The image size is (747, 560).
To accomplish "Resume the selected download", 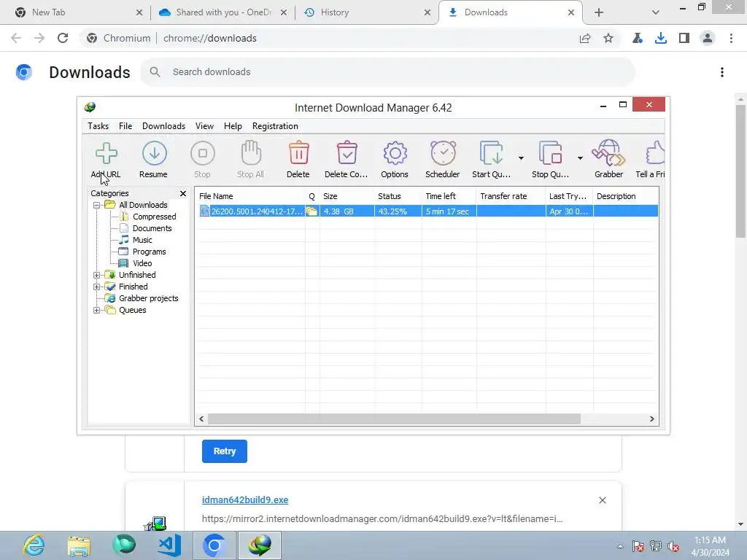I will click(x=154, y=154).
